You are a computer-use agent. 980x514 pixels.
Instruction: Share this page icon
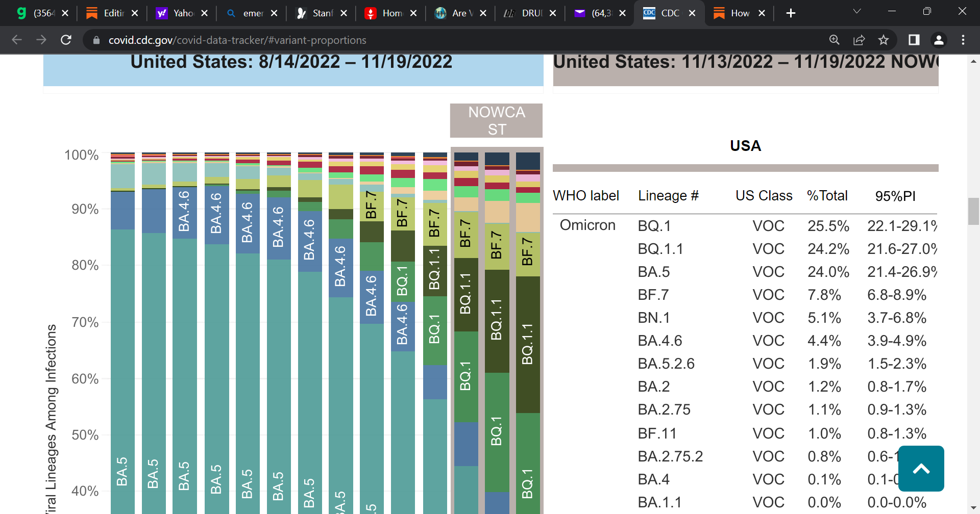pyautogui.click(x=859, y=40)
